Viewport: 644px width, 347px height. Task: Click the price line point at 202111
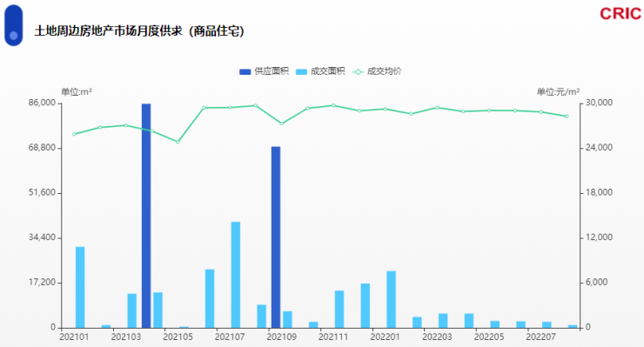click(x=333, y=105)
